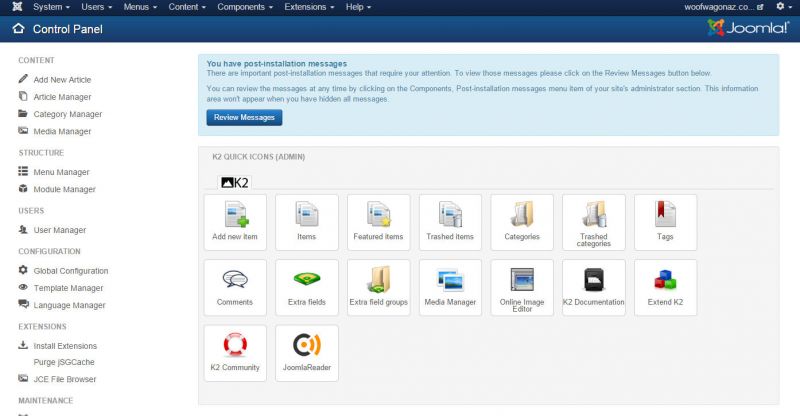Click the Category Manager folder icon

pos(23,113)
